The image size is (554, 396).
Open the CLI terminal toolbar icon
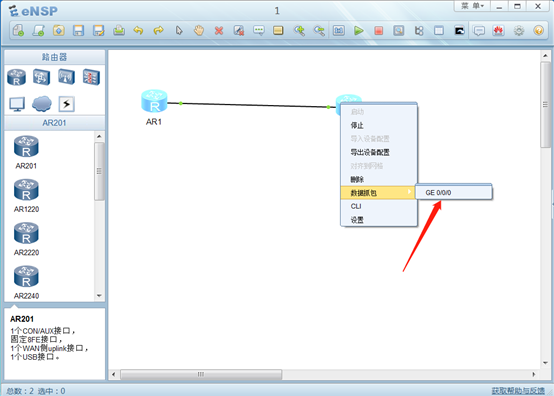click(459, 31)
